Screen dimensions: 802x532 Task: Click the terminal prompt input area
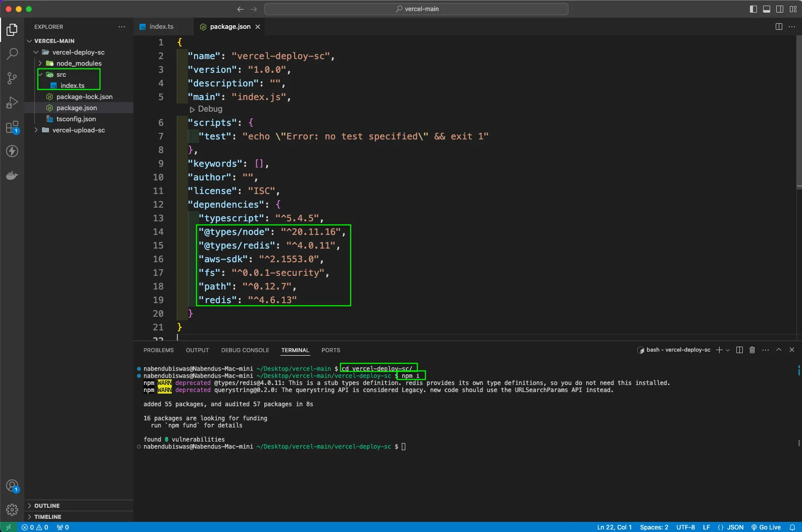click(x=403, y=447)
